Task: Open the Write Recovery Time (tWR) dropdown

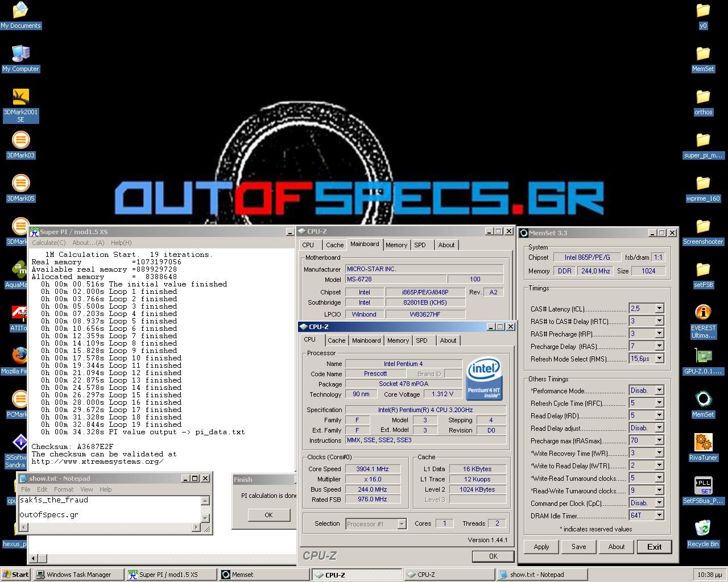Action: [x=659, y=453]
